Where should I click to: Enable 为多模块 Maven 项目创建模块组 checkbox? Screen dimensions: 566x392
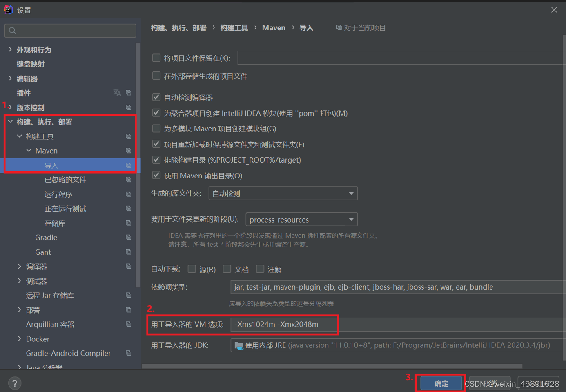click(x=156, y=129)
